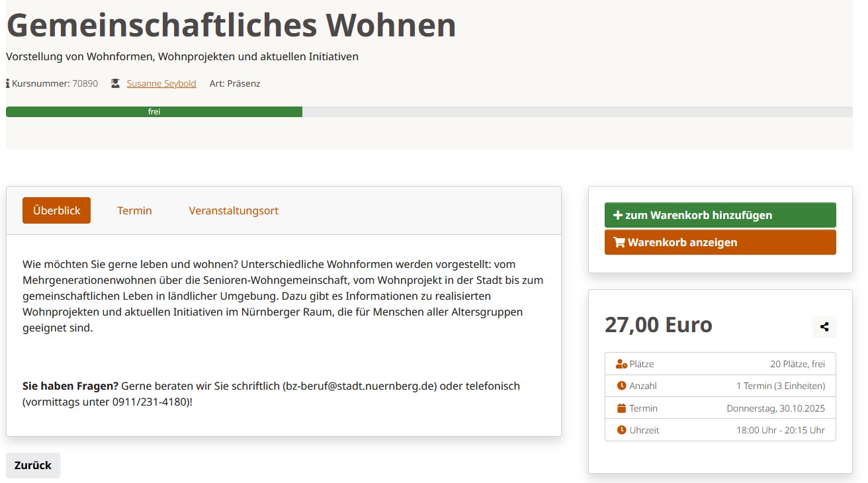This screenshot has width=868, height=483.
Task: Click the info icon beside Kursnummer
Action: pos(8,84)
